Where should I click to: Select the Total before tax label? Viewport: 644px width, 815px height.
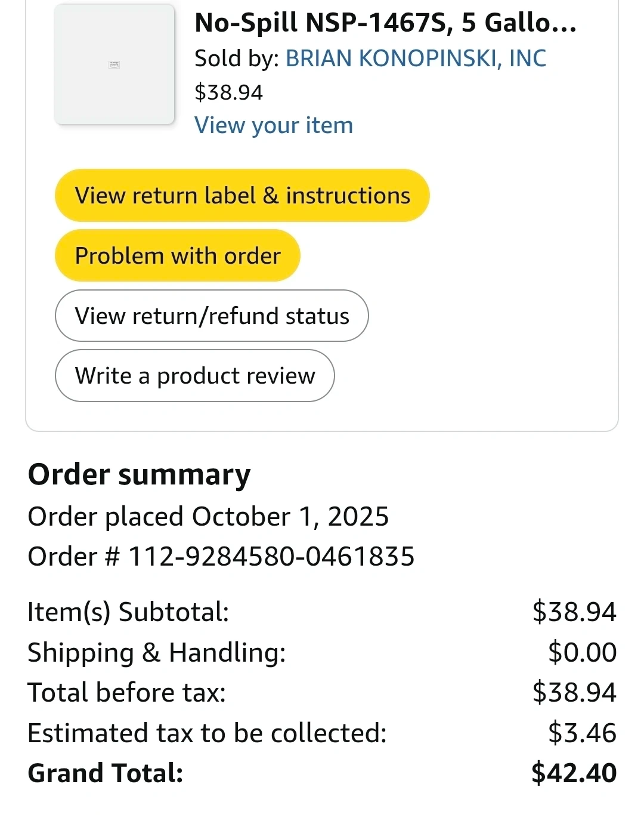pos(127,693)
